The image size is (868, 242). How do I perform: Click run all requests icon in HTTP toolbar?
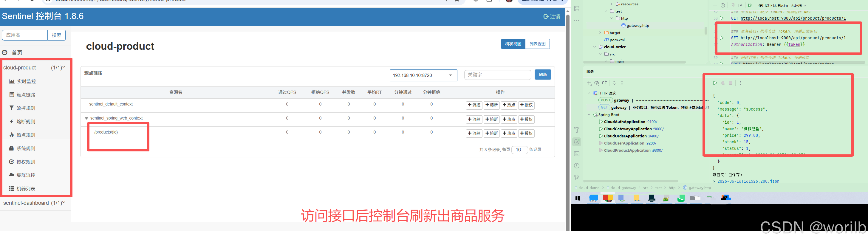click(750, 5)
